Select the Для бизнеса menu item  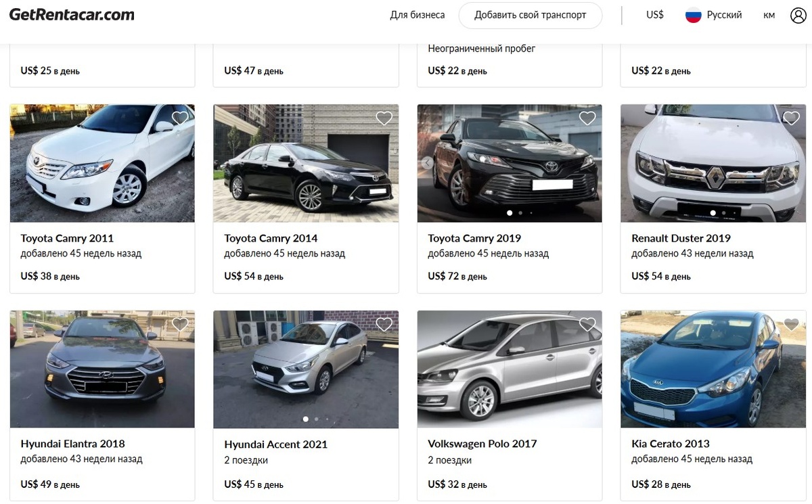pyautogui.click(x=417, y=14)
